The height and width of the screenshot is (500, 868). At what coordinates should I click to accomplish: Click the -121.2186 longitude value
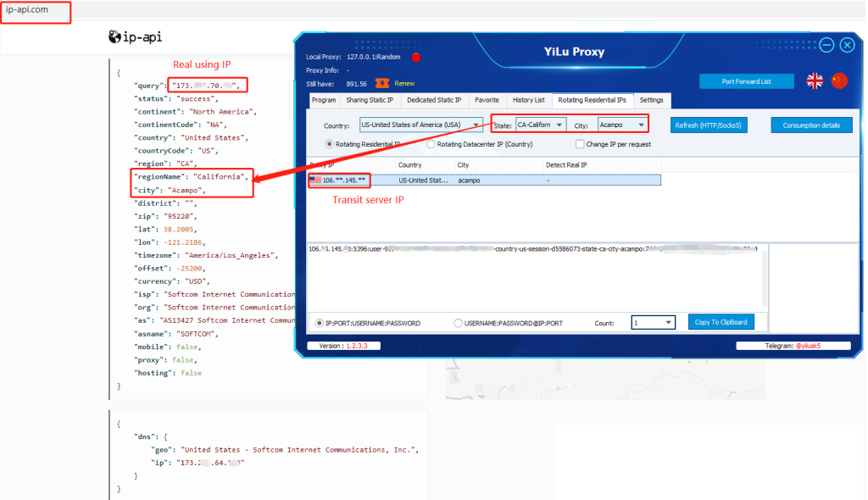[184, 242]
